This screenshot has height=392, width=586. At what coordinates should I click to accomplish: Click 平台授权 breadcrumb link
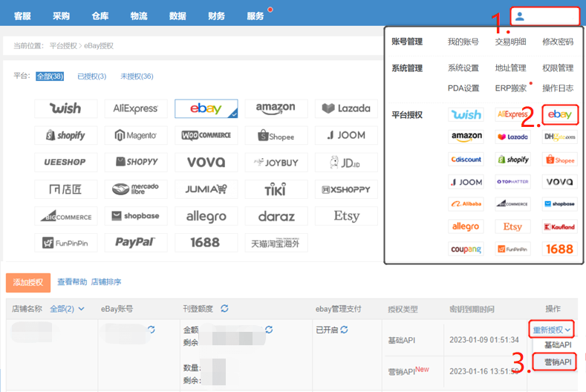(63, 46)
